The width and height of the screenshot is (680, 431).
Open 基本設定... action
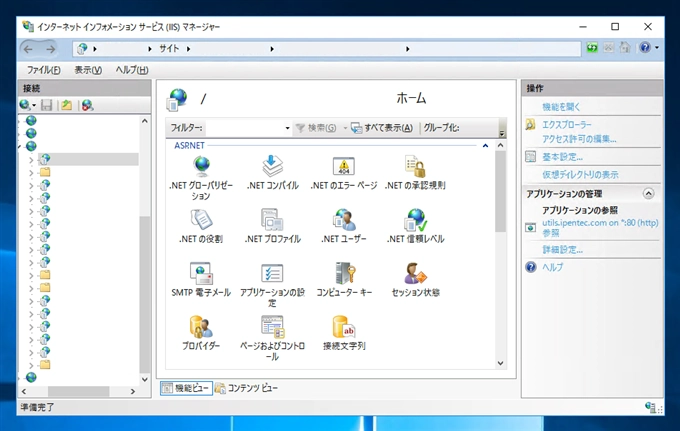click(x=562, y=157)
